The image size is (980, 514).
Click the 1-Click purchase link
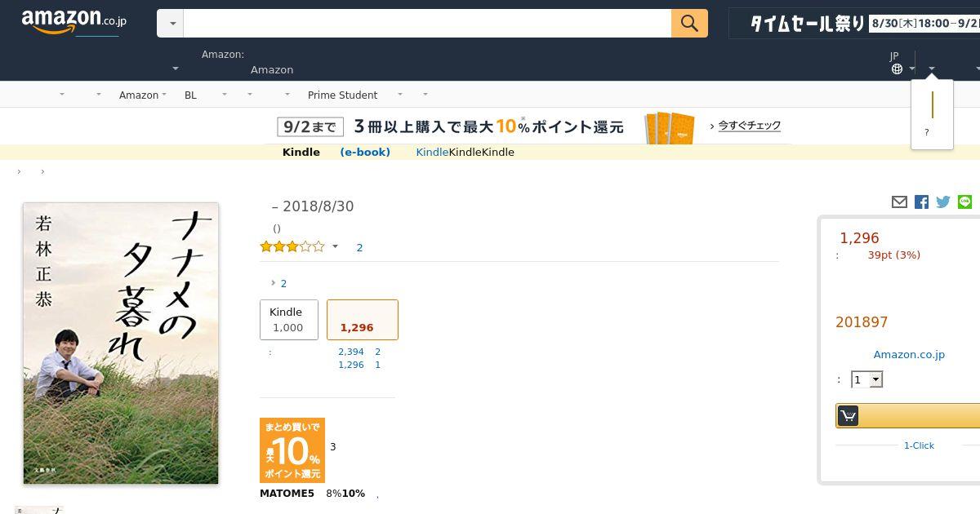click(x=918, y=445)
